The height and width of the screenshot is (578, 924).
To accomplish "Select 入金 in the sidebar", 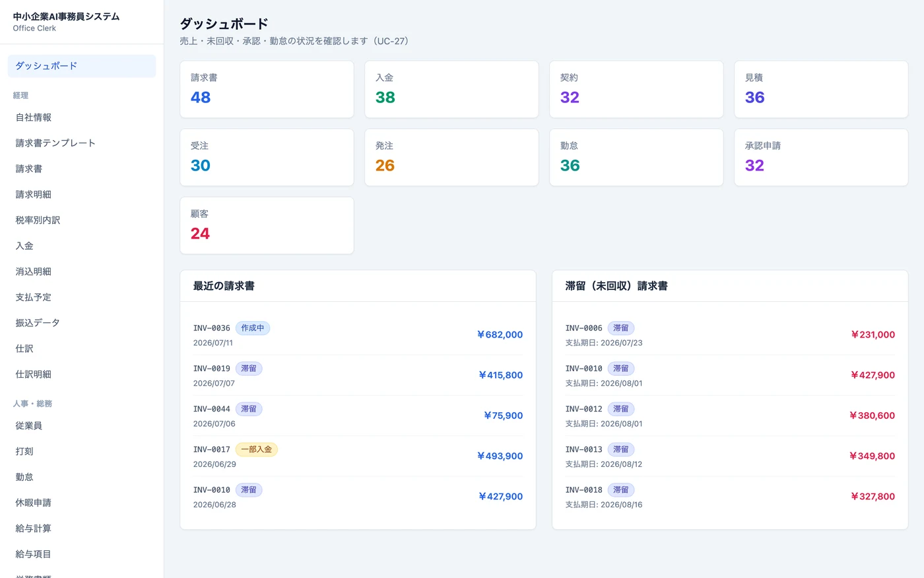I will click(82, 246).
